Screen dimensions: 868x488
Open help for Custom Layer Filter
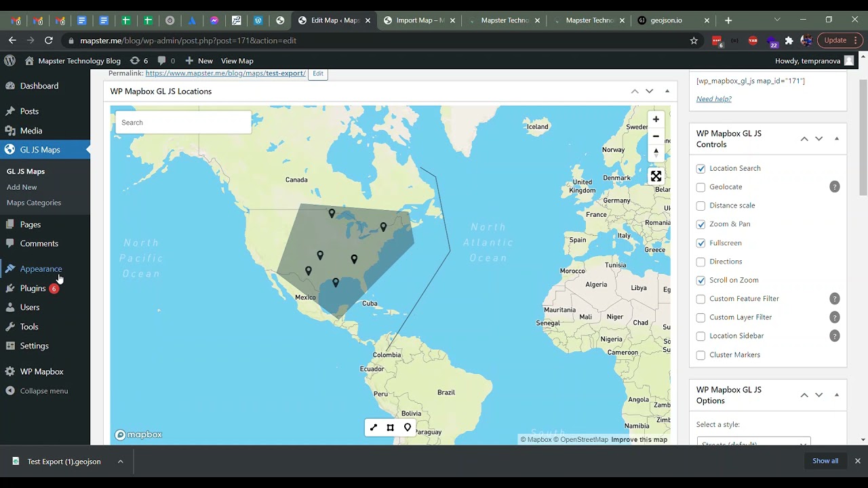[835, 317]
